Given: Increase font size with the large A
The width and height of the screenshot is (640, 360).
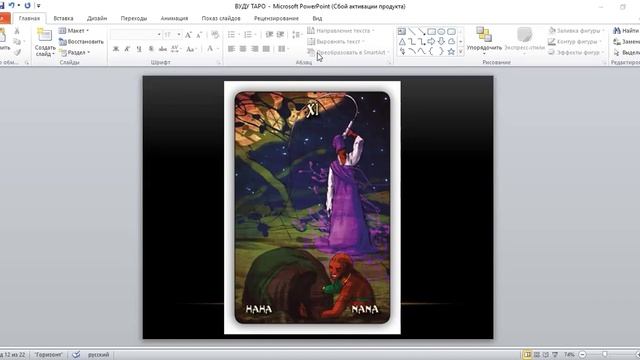Looking at the screenshot, I should 188,35.
